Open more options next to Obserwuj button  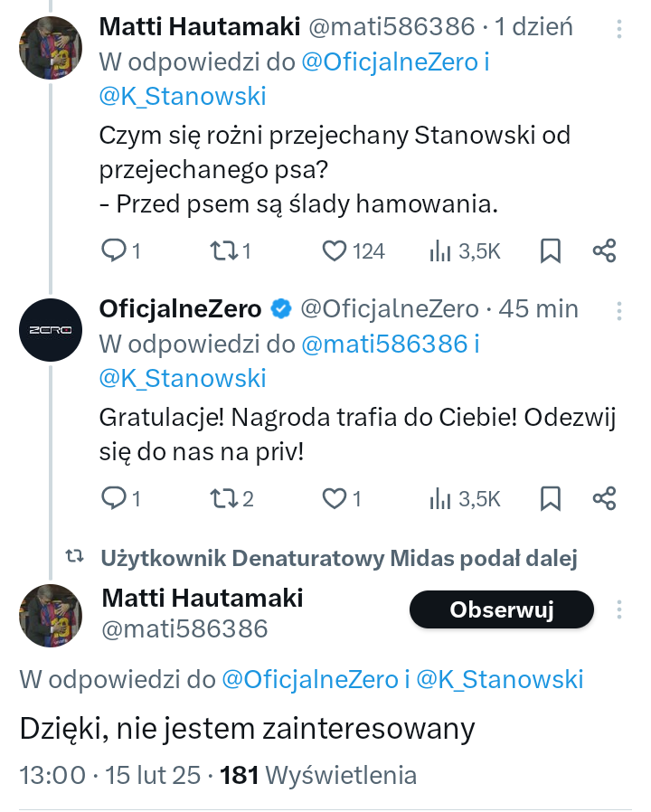pos(619,610)
